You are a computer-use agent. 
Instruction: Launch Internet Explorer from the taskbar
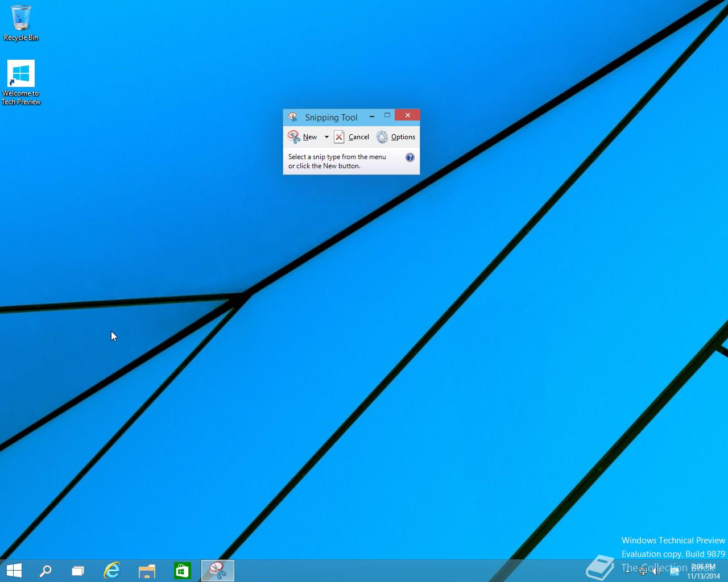pyautogui.click(x=112, y=571)
